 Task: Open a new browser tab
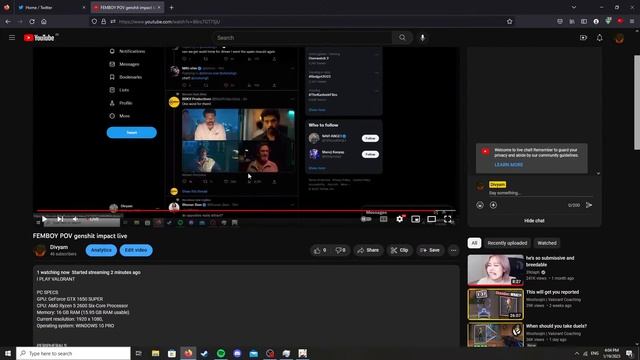point(171,7)
